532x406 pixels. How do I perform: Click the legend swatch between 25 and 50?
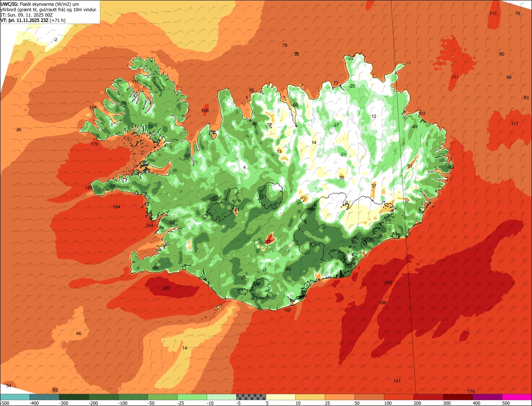tap(340, 397)
